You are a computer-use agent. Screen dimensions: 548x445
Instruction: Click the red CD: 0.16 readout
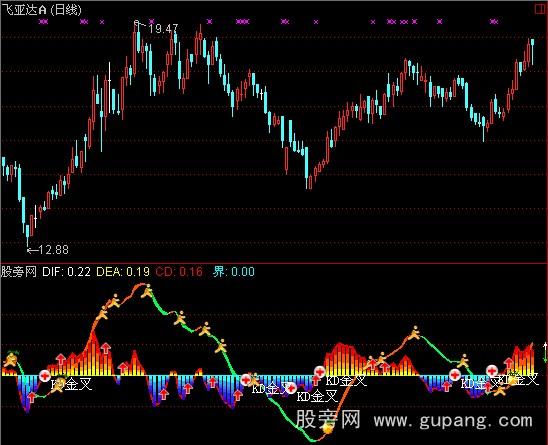tap(179, 272)
